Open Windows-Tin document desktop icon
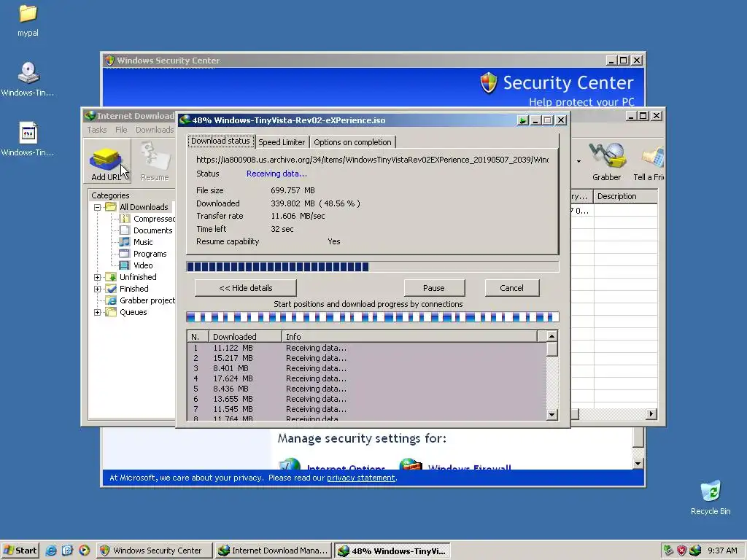This screenshot has width=747, height=560. pyautogui.click(x=28, y=139)
